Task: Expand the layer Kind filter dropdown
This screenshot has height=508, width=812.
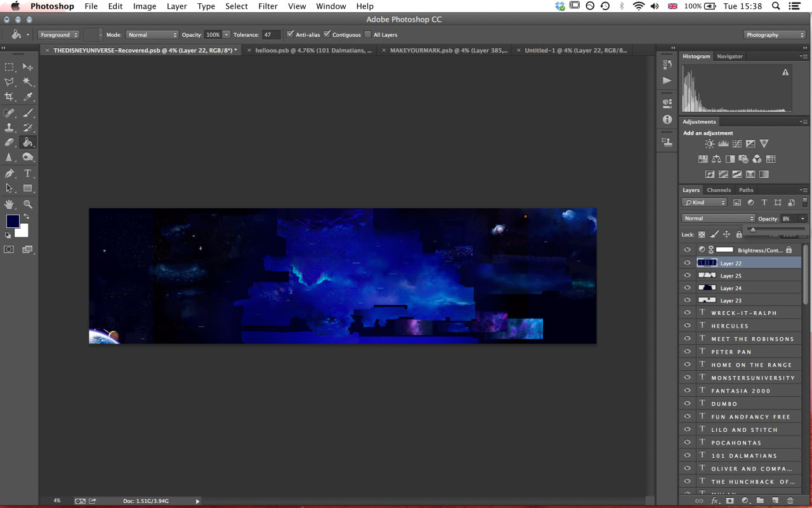Action: tap(705, 203)
